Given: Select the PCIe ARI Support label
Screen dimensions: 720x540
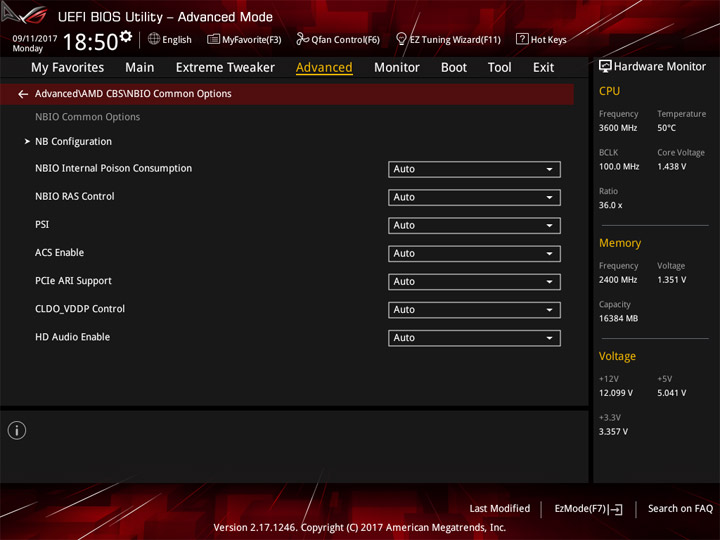Looking at the screenshot, I should [73, 281].
